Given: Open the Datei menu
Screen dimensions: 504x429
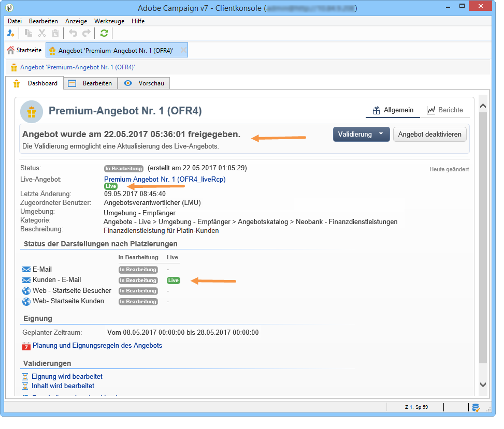Looking at the screenshot, I should coord(15,21).
